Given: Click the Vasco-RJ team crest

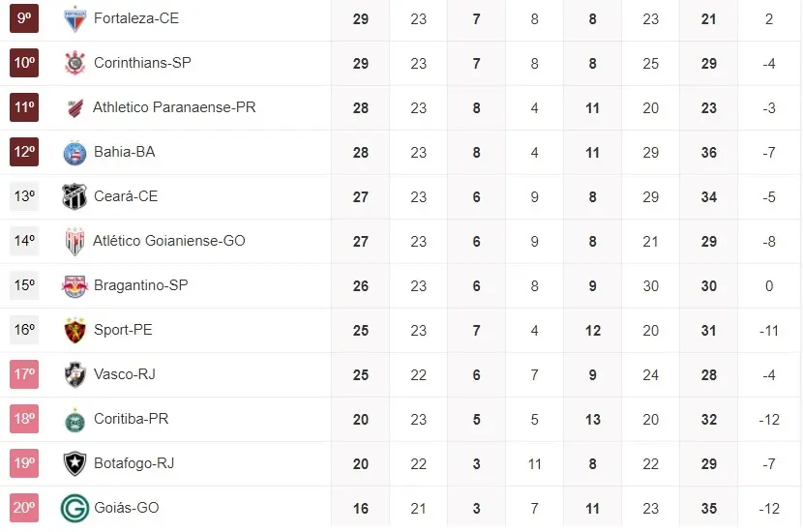Looking at the screenshot, I should (74, 374).
